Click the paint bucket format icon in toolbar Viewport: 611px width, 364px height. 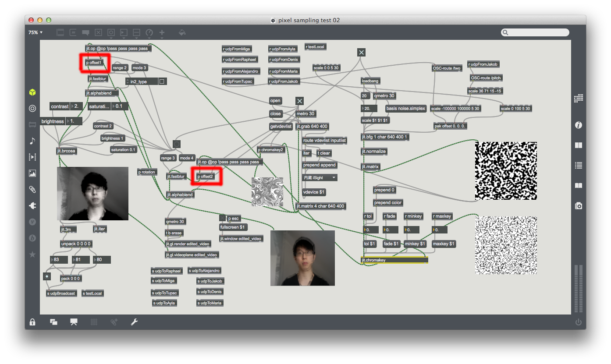point(182,32)
